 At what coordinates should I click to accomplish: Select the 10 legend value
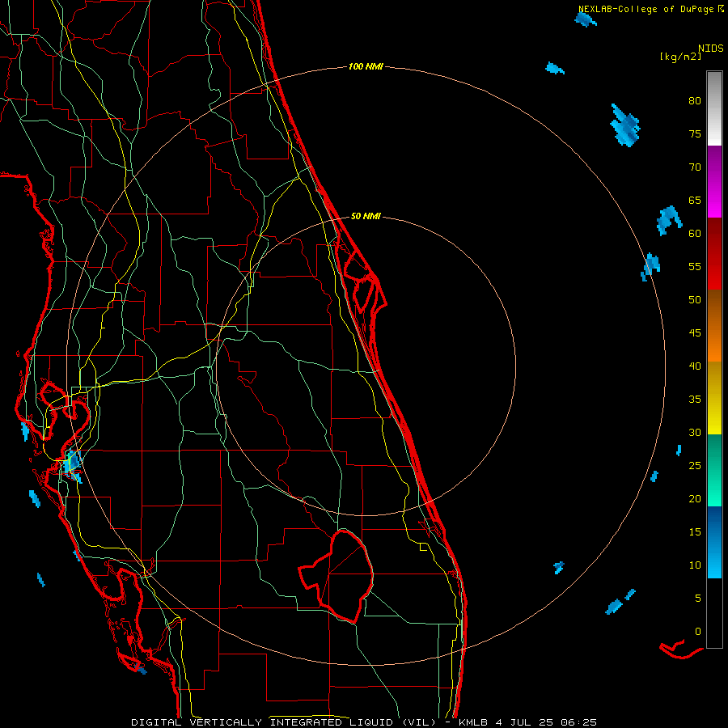pyautogui.click(x=695, y=565)
